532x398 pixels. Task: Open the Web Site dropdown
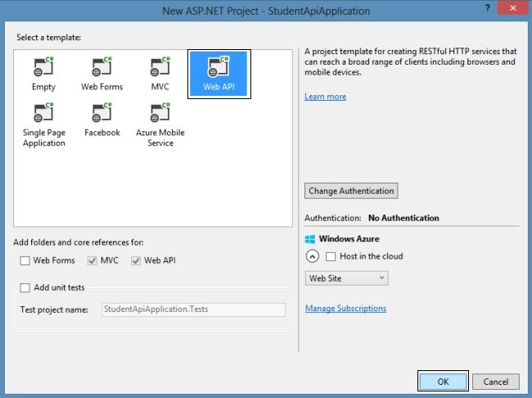[x=346, y=278]
